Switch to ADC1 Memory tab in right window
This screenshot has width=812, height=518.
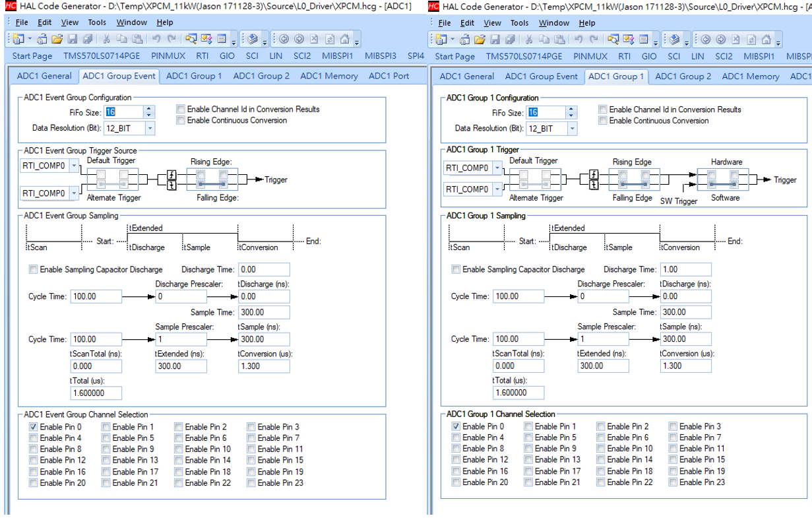click(750, 77)
